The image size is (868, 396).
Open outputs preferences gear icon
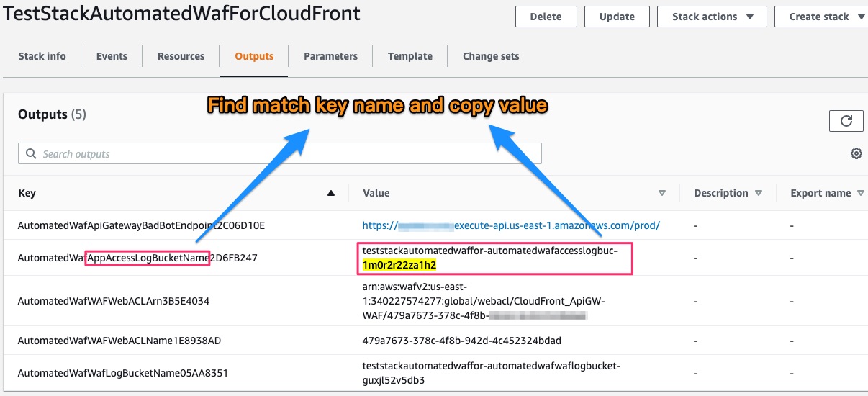click(x=856, y=153)
